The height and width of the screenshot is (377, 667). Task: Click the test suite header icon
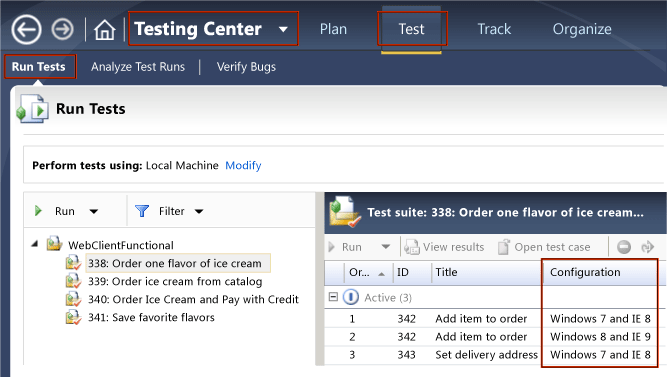345,211
